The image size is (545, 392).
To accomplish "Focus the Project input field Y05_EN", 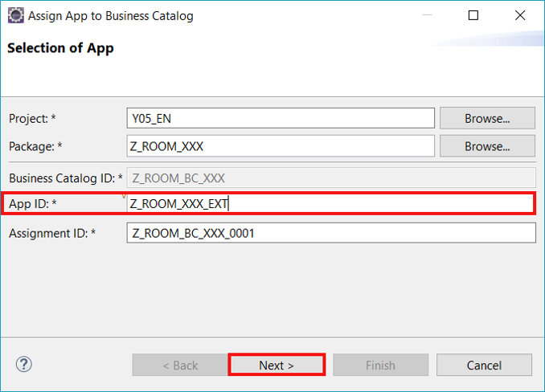I will click(281, 118).
